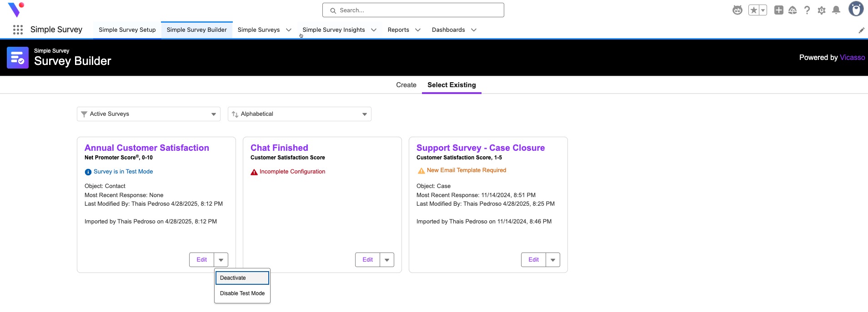Click the pencil edit navigation icon
Screen dimensions: 868x312
click(x=861, y=30)
